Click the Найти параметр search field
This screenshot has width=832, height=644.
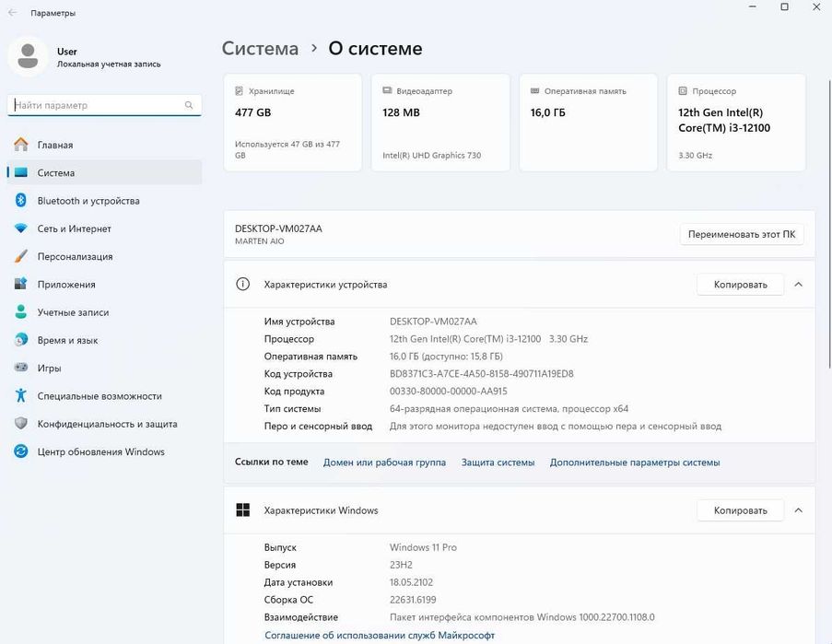click(x=104, y=105)
